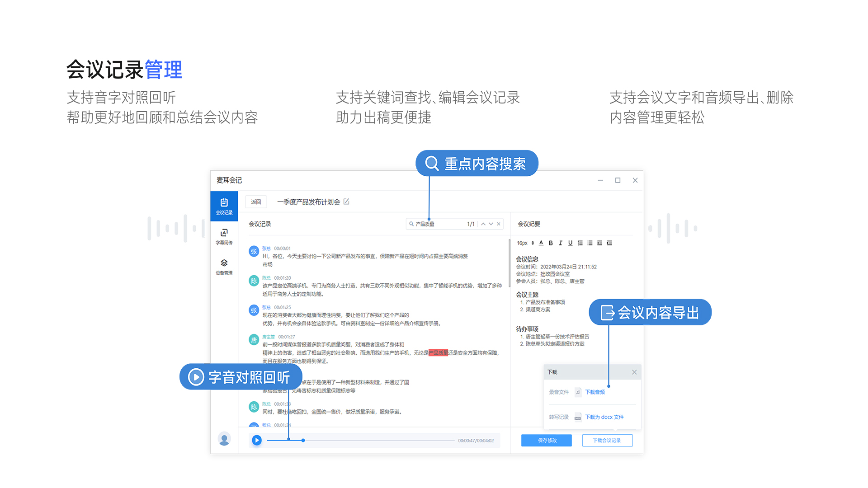Click the audio progress slider track
Screen dimensions: 868x488
click(x=380, y=441)
